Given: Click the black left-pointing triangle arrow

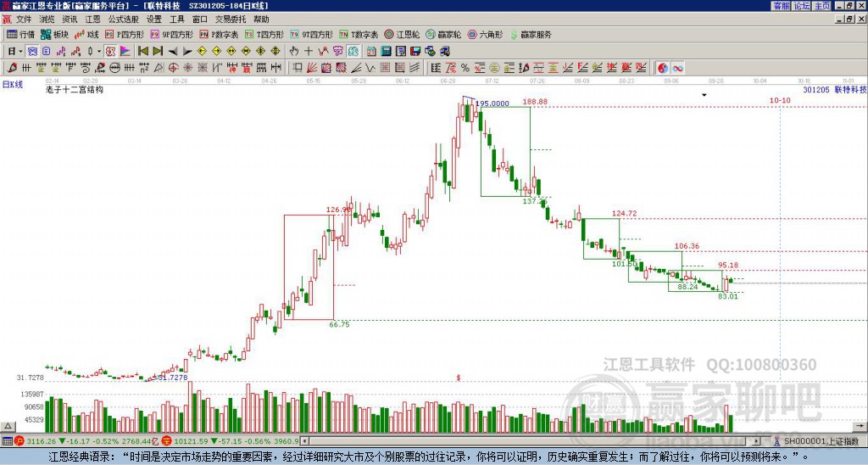Looking at the screenshot, I should (173, 52).
